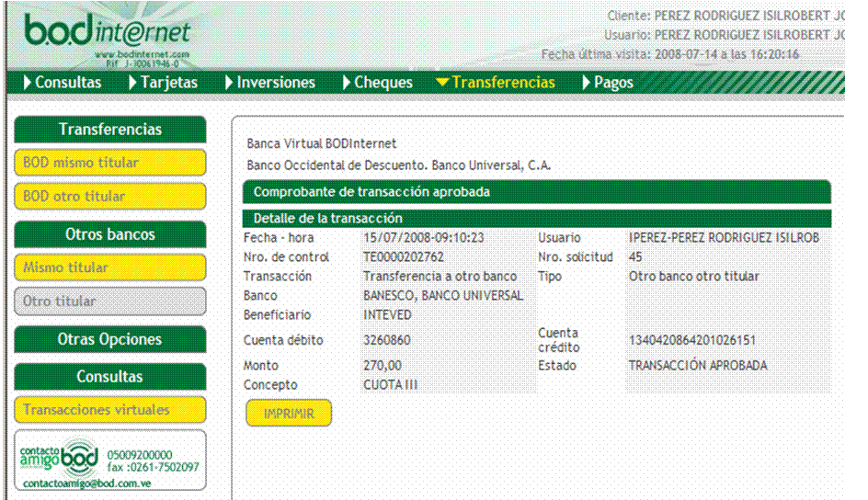868x500 pixels.
Task: Click credit account 13404208642010261​51
Action: tap(692, 340)
